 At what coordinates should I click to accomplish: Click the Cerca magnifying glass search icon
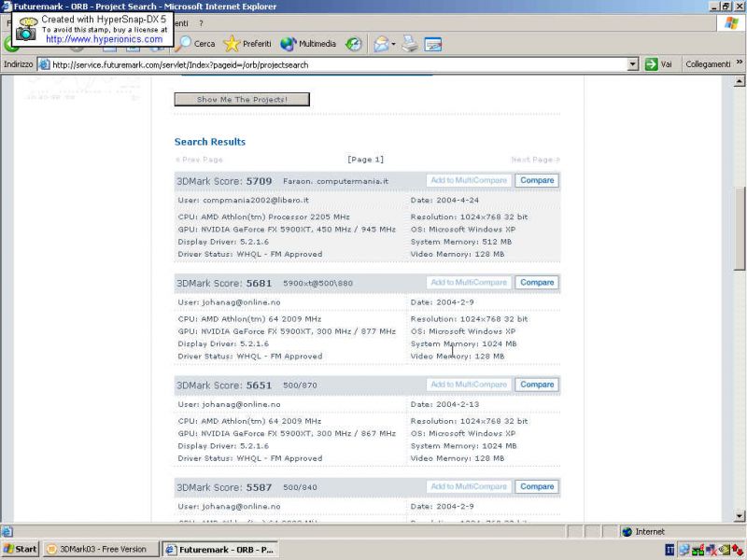point(183,44)
